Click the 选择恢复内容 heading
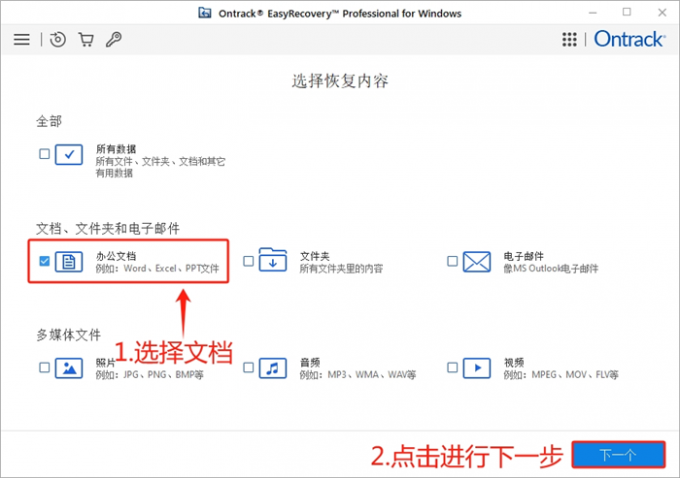Image resolution: width=680 pixels, height=478 pixels. click(340, 81)
